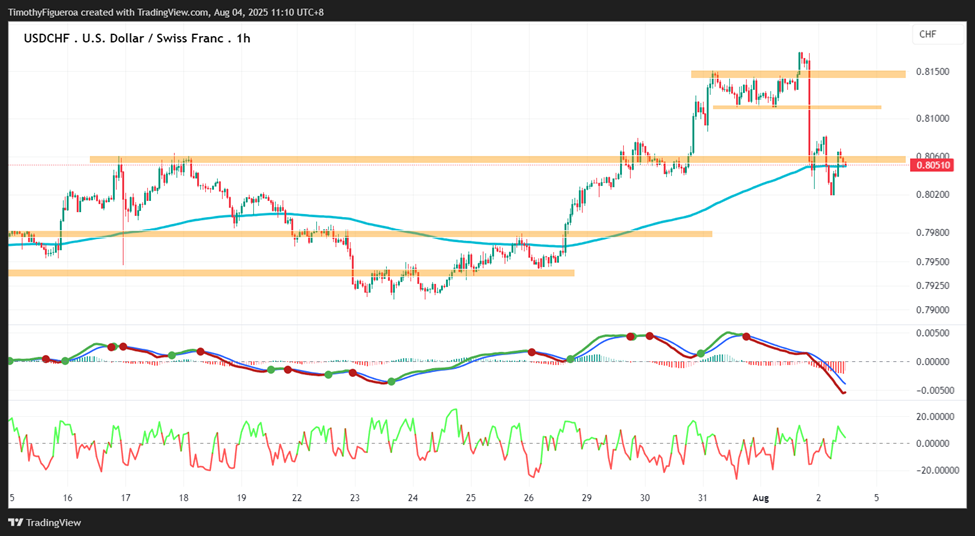Click the TradingView logo at bottom left

[45, 522]
